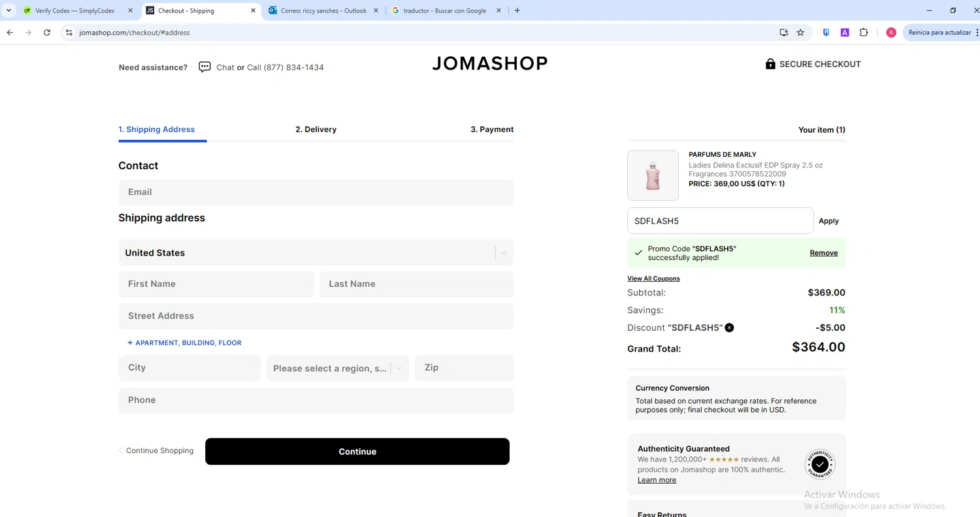
Task: Click the black Continue button
Action: (357, 452)
